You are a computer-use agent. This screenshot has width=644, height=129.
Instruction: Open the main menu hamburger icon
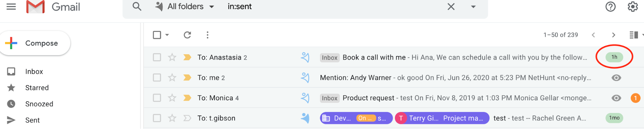(x=11, y=7)
